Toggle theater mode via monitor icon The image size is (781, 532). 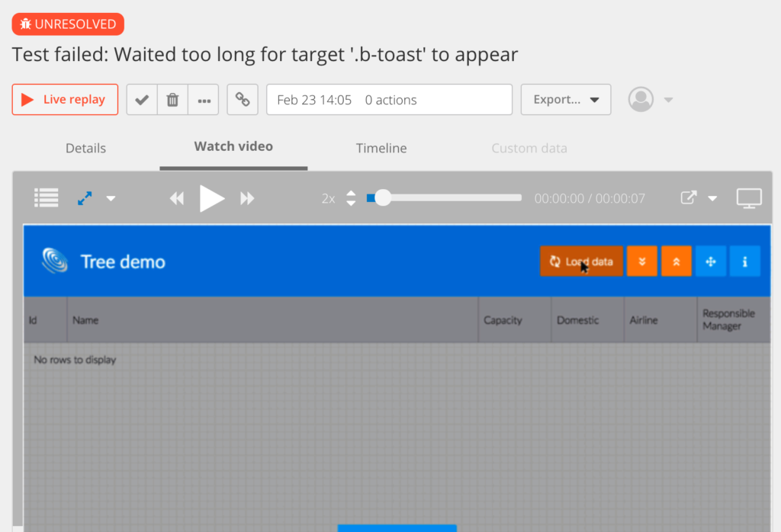pos(749,197)
